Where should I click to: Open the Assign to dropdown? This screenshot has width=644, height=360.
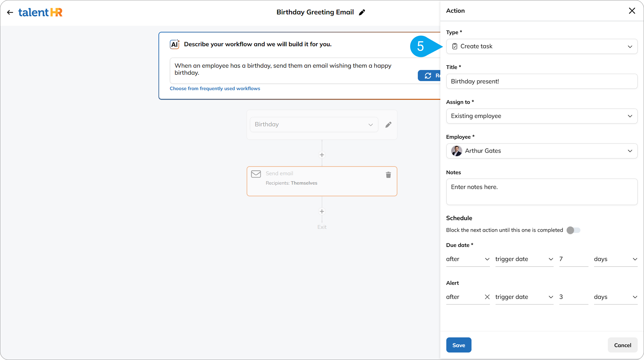(542, 116)
